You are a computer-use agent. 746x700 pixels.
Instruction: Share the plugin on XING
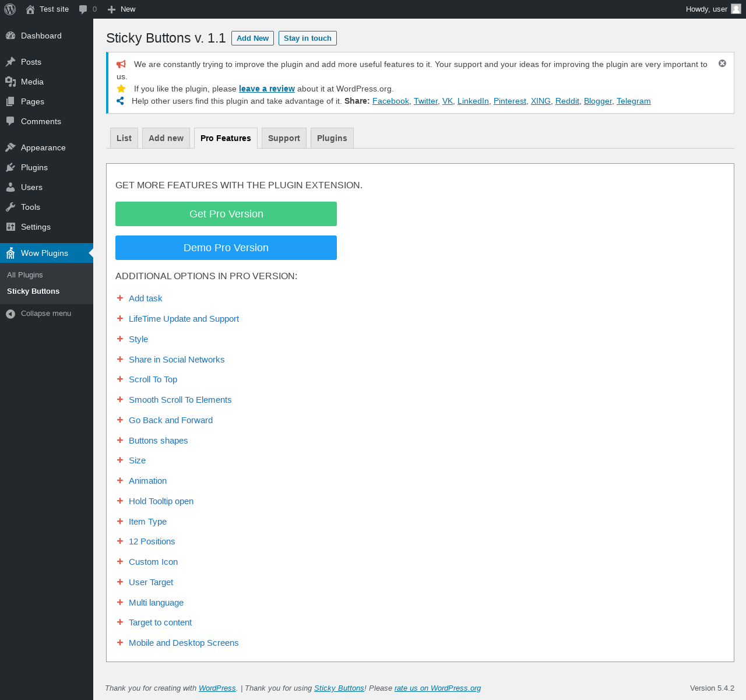[x=541, y=101]
